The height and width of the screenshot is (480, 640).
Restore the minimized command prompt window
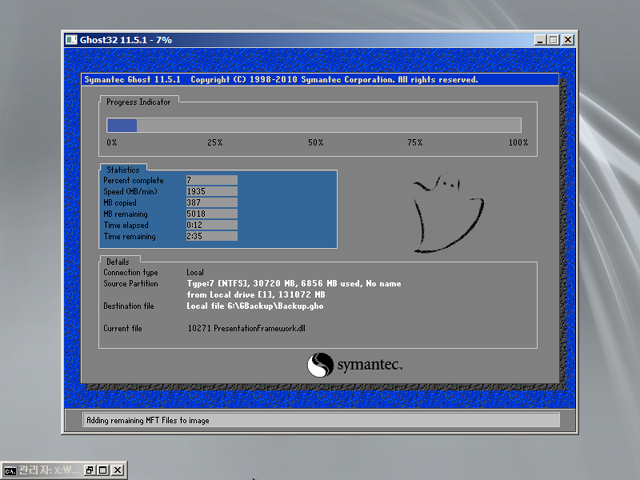pyautogui.click(x=89, y=470)
